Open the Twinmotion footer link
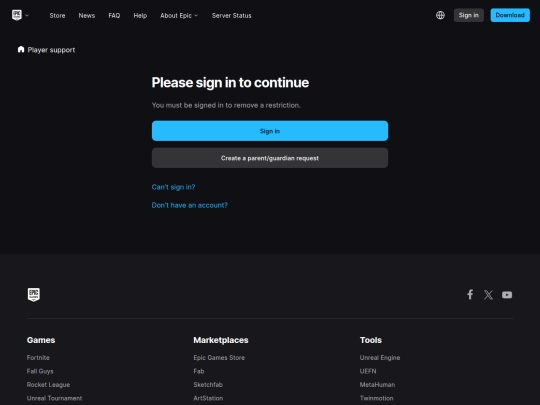The height and width of the screenshot is (405, 540). 376,398
